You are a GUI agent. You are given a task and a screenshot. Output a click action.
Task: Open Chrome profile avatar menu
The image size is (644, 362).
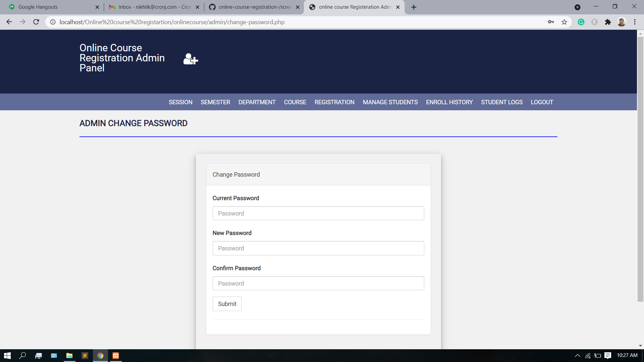(x=621, y=22)
